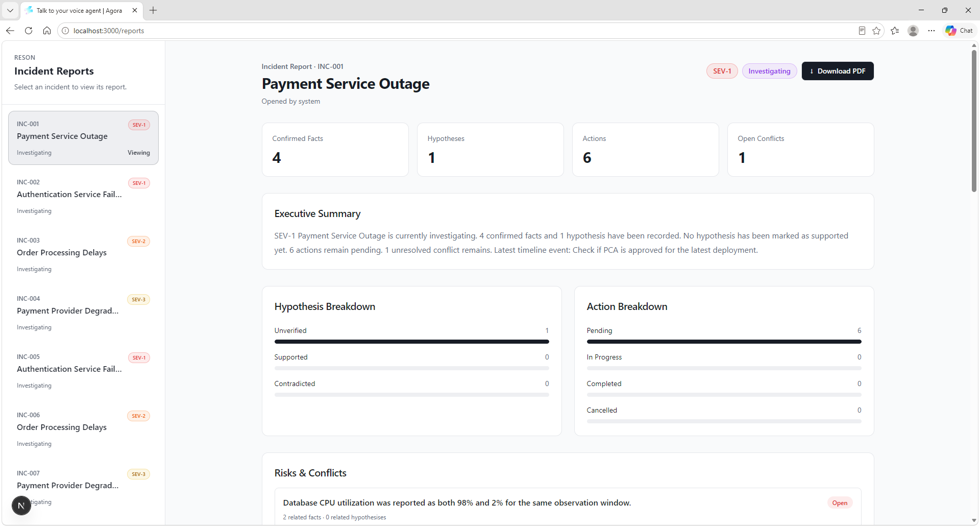Image resolution: width=980 pixels, height=527 pixels.
Task: Click the round N badge at bottom left
Action: tap(21, 506)
